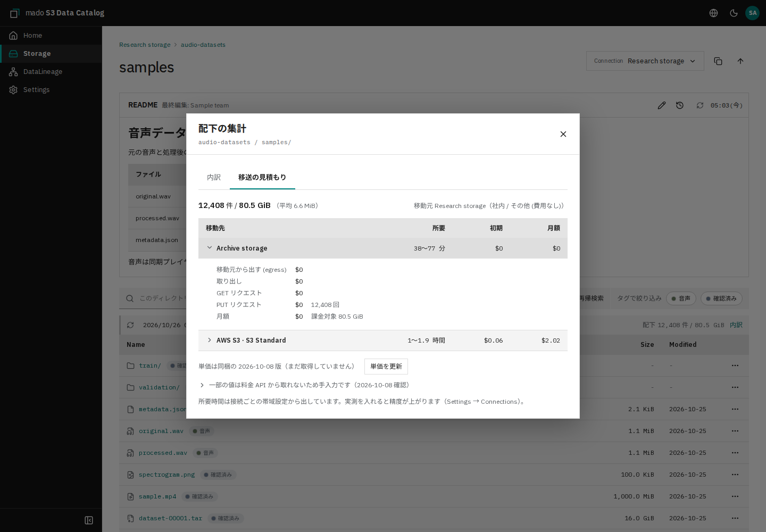Click the 音声 tag on original.wav
Image resolution: width=766 pixels, height=532 pixels.
(x=201, y=431)
